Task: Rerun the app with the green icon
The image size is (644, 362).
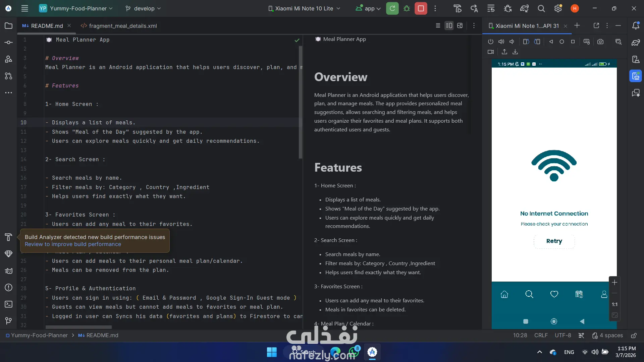Action: click(x=392, y=8)
